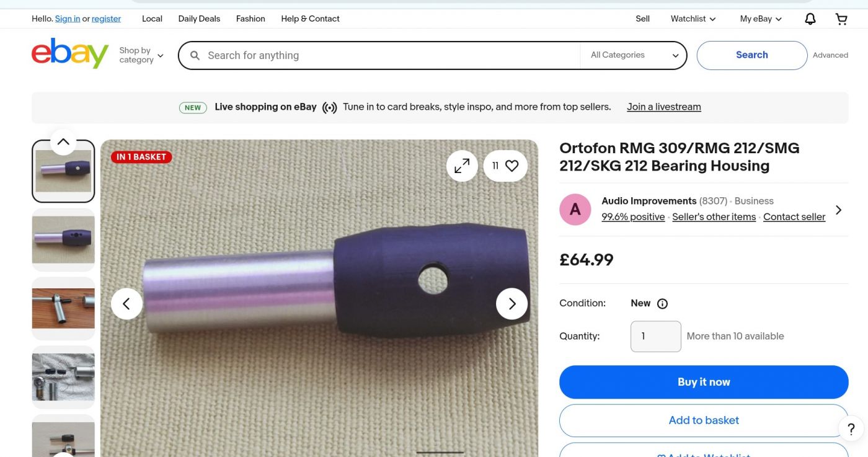The width and height of the screenshot is (868, 457).
Task: Click the condition info icon
Action: pos(662,304)
